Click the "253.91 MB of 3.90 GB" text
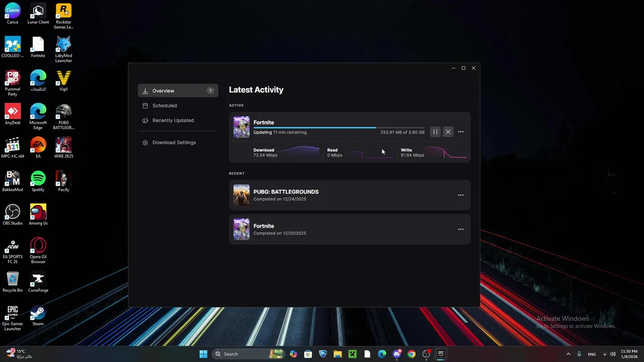Screen dimensions: 644x362 click(x=402, y=132)
